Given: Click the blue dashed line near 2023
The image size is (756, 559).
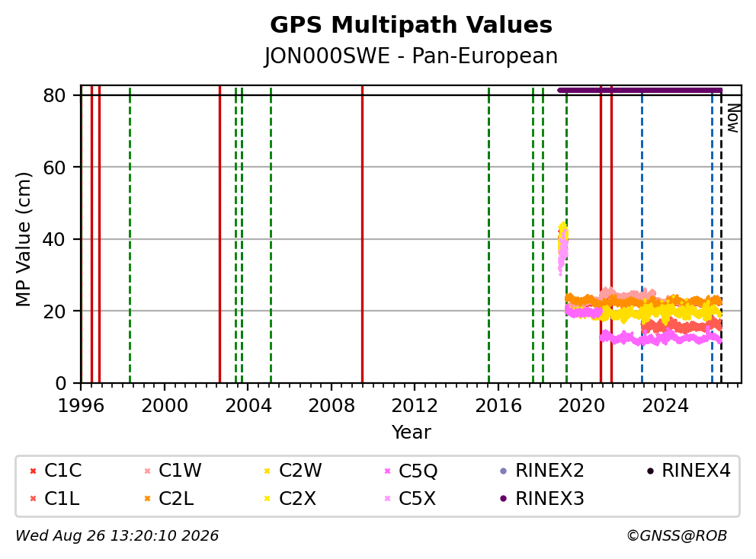Looking at the screenshot, I should pos(642,235).
